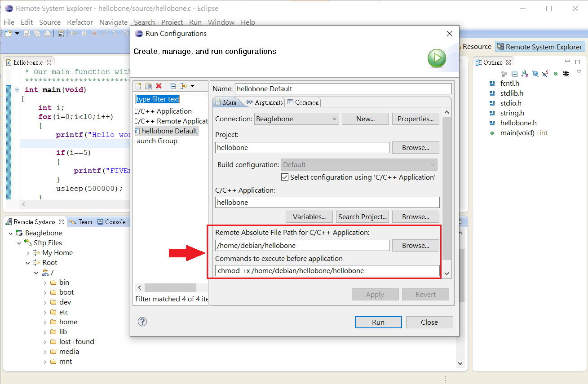Open the Navigate menu
This screenshot has height=384, width=588.
(x=113, y=22)
